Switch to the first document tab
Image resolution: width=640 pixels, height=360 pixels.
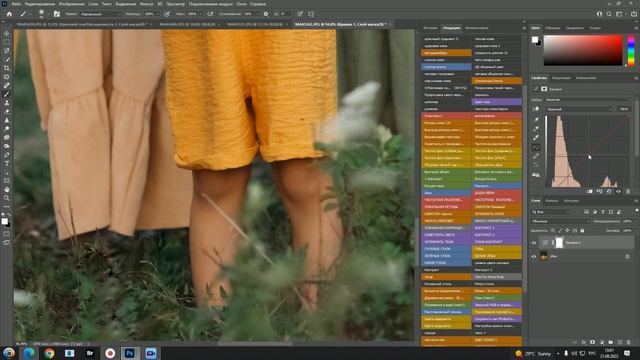(x=82, y=24)
